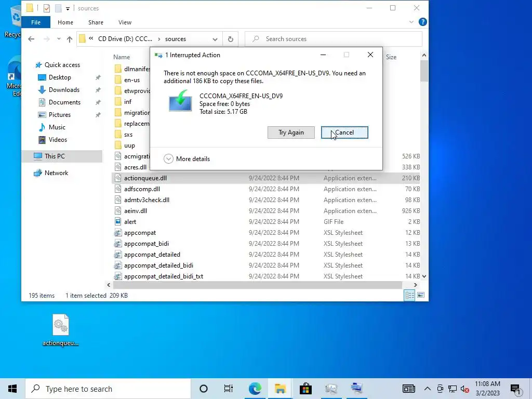Open Pictures in the navigation pane
Image resolution: width=532 pixels, height=399 pixels.
(59, 115)
